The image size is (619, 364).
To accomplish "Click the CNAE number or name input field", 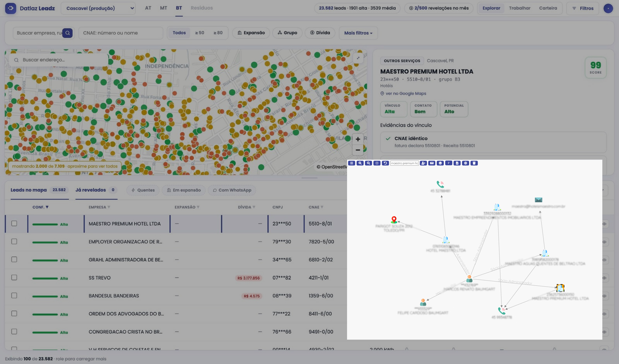I will pyautogui.click(x=121, y=33).
